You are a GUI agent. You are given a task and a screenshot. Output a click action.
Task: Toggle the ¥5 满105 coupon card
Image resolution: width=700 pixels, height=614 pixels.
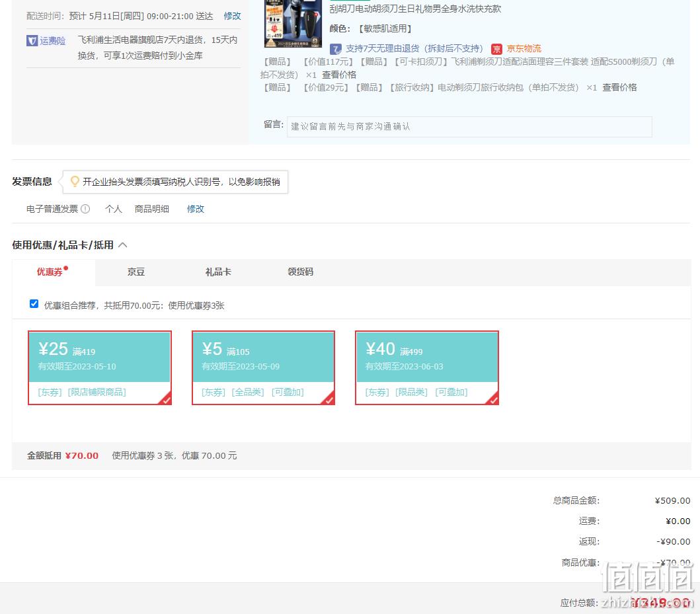click(263, 367)
